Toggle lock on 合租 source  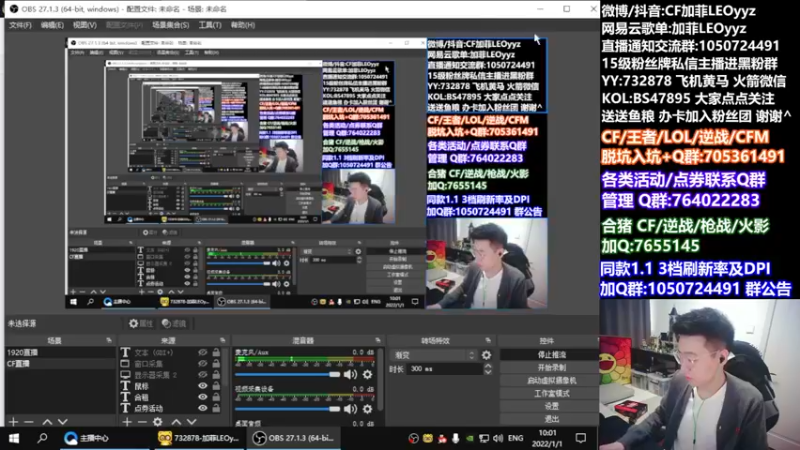216,397
